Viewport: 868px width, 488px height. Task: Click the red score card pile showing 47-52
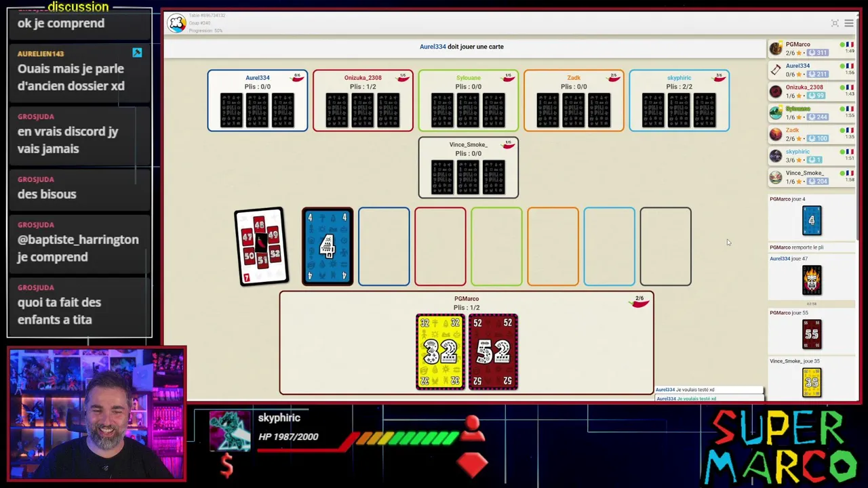(x=260, y=246)
